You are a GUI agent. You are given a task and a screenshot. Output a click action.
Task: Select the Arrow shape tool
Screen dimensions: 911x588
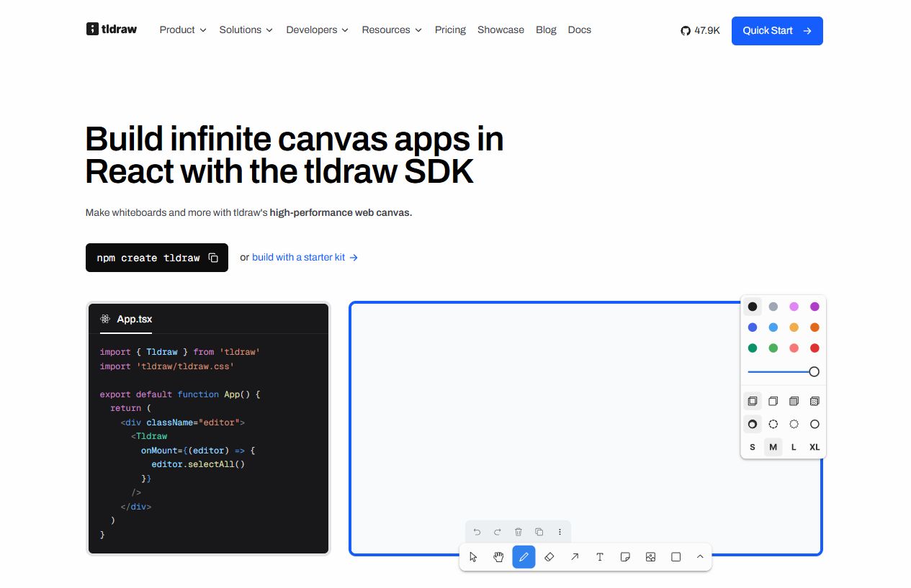[575, 557]
